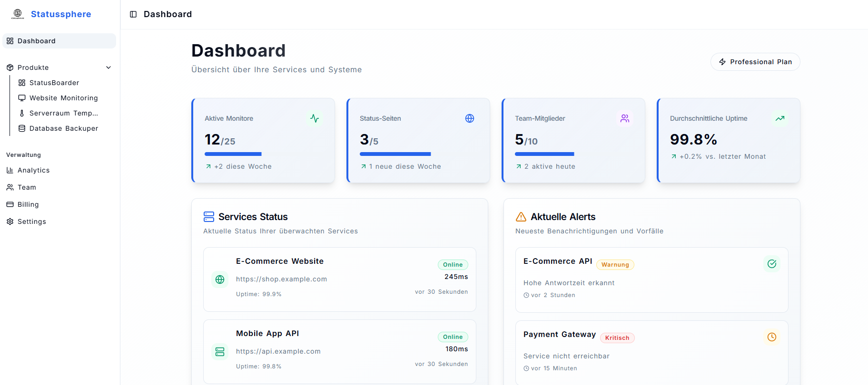Image resolution: width=868 pixels, height=385 pixels.
Task: Click the Team-Mitglieder users icon
Action: [x=625, y=118]
